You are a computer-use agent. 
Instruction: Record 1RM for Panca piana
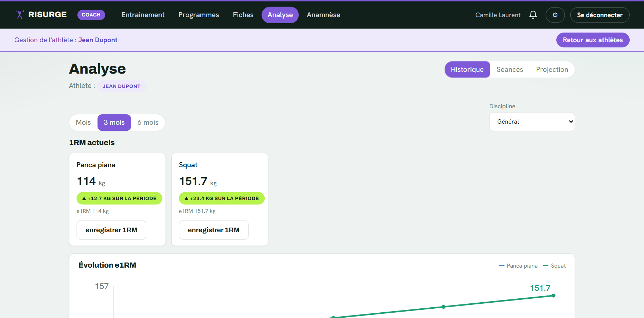[111, 230]
